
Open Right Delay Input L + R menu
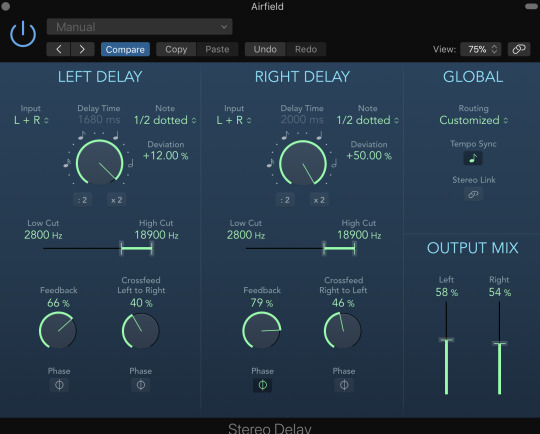tap(233, 120)
